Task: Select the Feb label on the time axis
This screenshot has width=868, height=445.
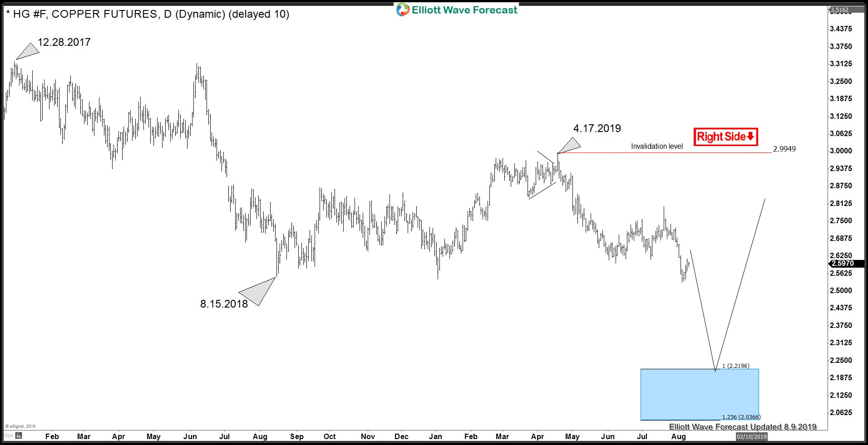Action: point(52,436)
